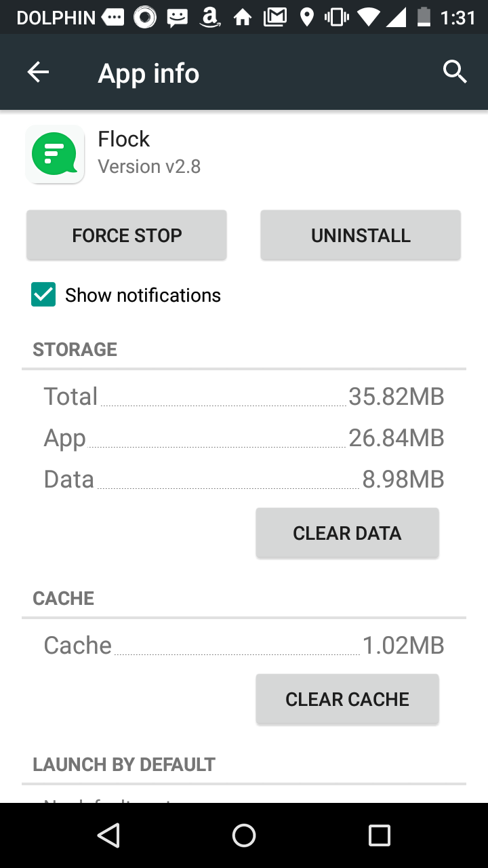Open recent apps with square button
Screen dimensions: 488x868
click(x=379, y=835)
